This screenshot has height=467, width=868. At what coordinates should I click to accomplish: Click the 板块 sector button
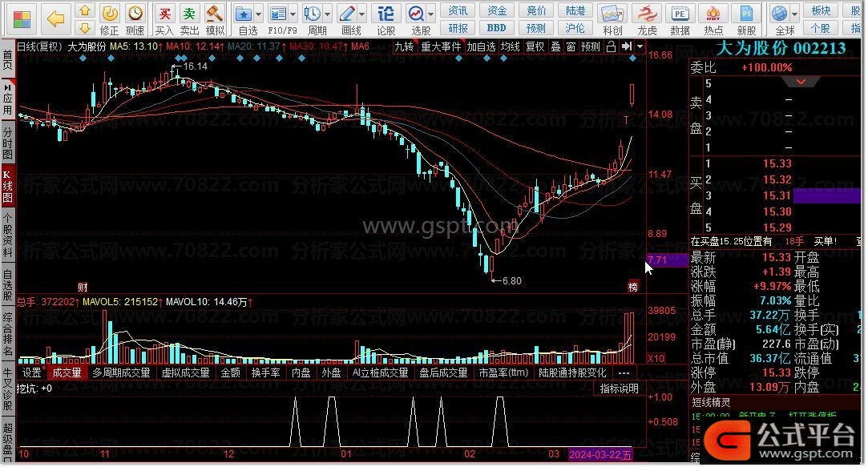[821, 10]
